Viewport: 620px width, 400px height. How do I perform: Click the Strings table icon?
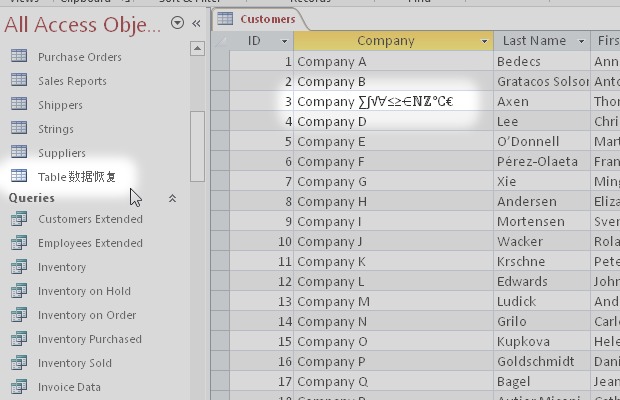click(x=19, y=129)
